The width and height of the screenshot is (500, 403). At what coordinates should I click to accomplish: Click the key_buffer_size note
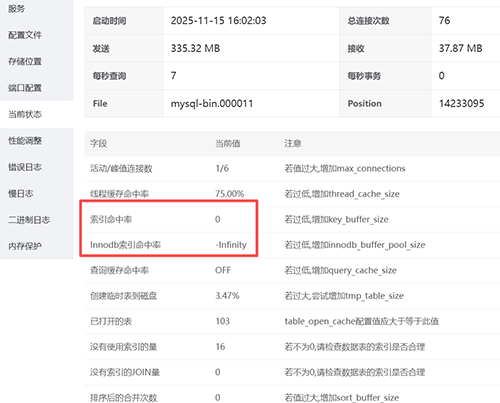point(336,219)
